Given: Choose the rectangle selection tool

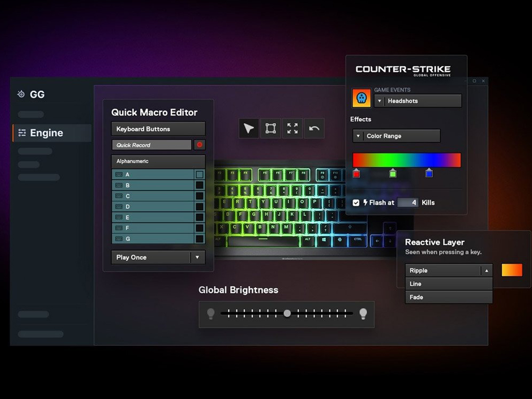Looking at the screenshot, I should point(270,129).
